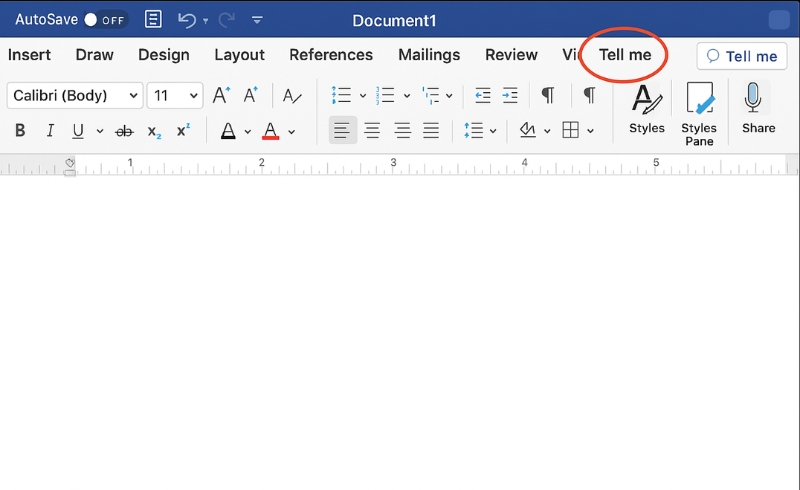Switch to the Draw tab
Viewport: 800px width, 490px height.
click(x=94, y=55)
